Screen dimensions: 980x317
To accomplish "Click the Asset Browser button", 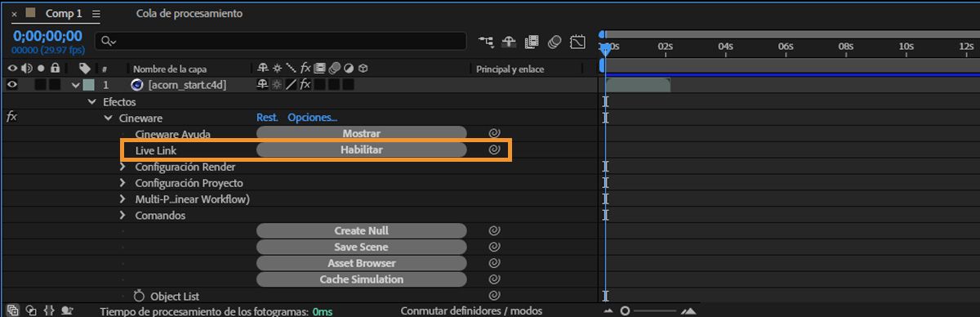I will click(361, 263).
